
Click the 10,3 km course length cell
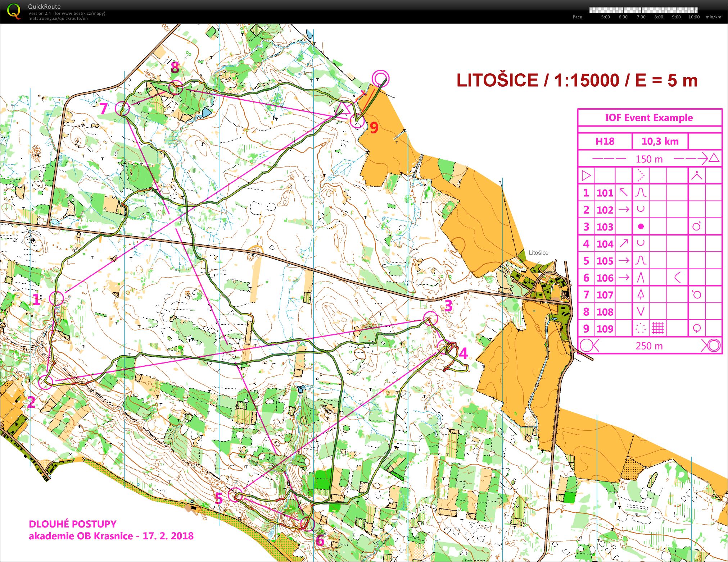point(660,141)
